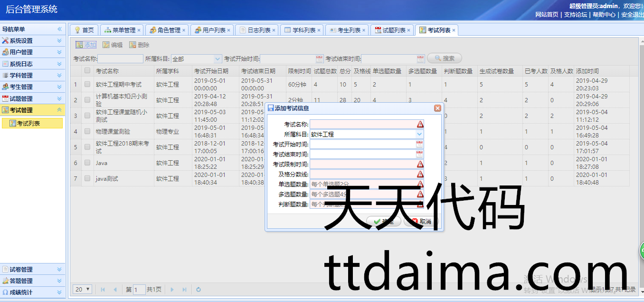Click the 考试名称 input field in the dialog
This screenshot has height=302, width=644.
(x=362, y=124)
